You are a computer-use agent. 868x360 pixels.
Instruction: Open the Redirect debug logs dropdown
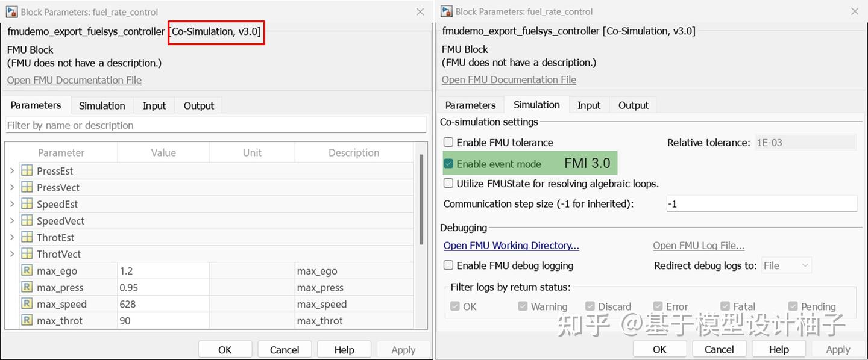click(x=786, y=265)
